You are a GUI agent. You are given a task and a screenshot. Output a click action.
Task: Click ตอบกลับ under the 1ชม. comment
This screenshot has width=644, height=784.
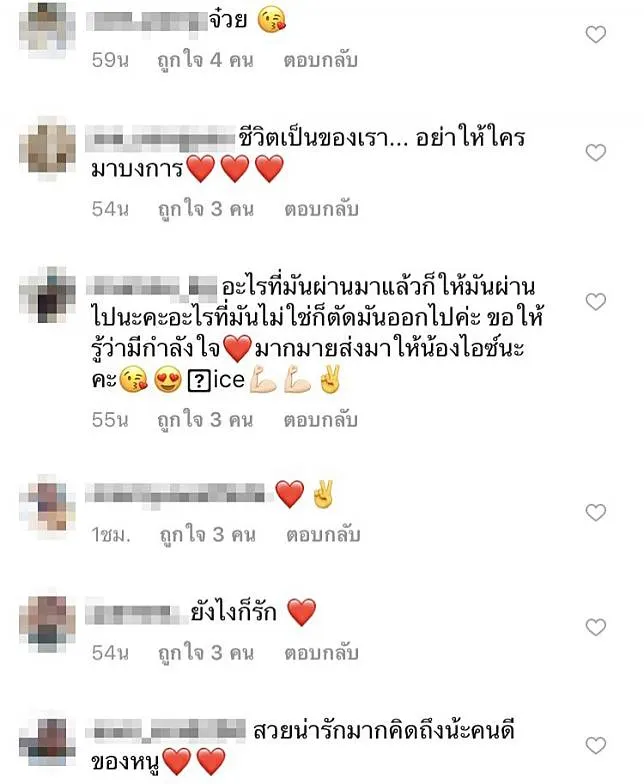point(323,534)
